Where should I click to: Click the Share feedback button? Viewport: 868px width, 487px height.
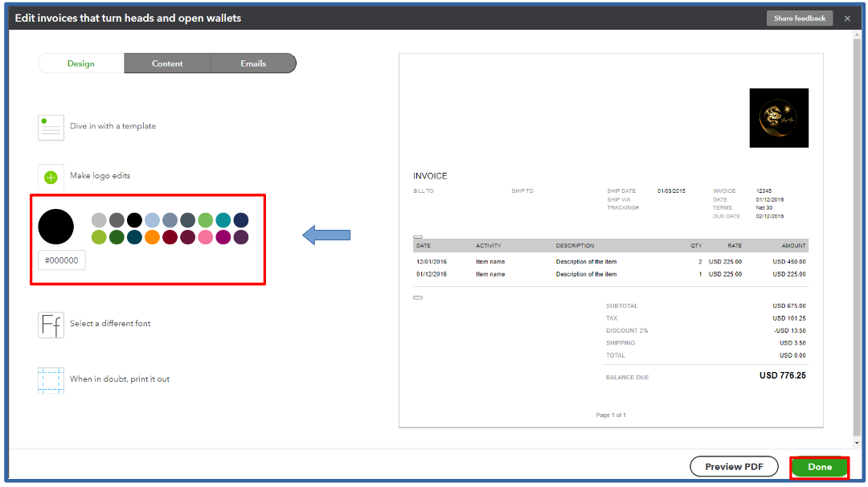pos(800,18)
